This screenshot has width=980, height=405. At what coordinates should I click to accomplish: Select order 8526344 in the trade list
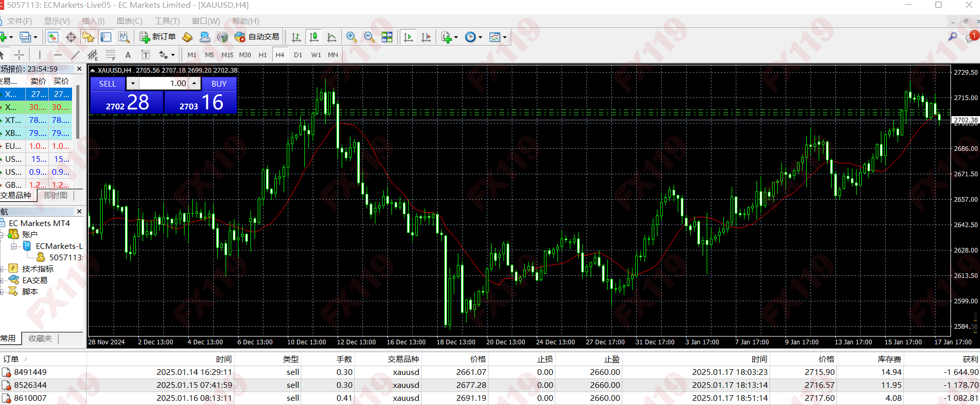click(x=30, y=385)
